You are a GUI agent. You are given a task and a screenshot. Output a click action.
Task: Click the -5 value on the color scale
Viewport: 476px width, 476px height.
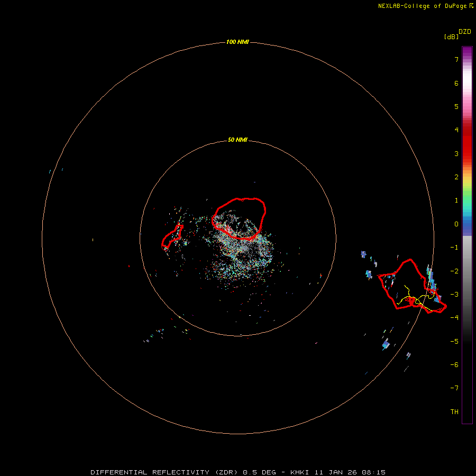454,342
